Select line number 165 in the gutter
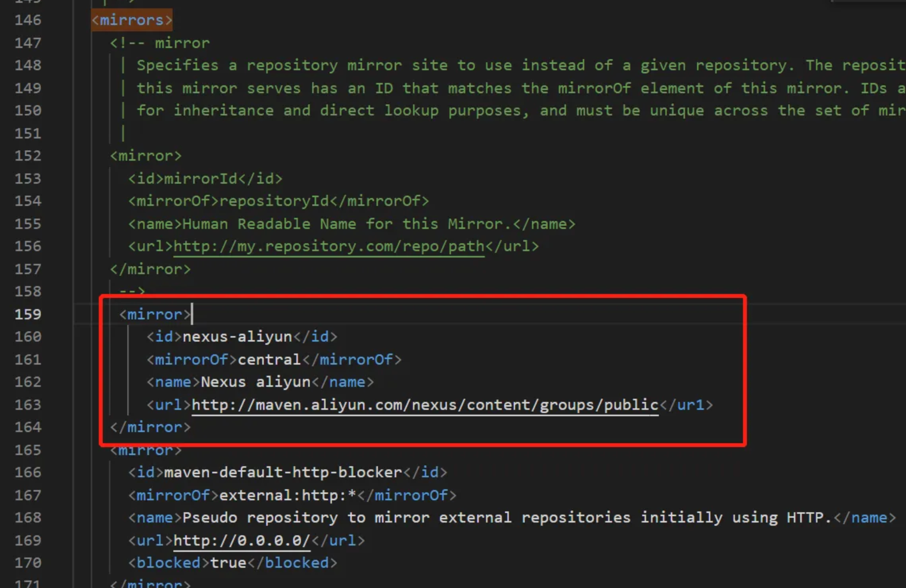Viewport: 906px width, 588px height. 28,450
